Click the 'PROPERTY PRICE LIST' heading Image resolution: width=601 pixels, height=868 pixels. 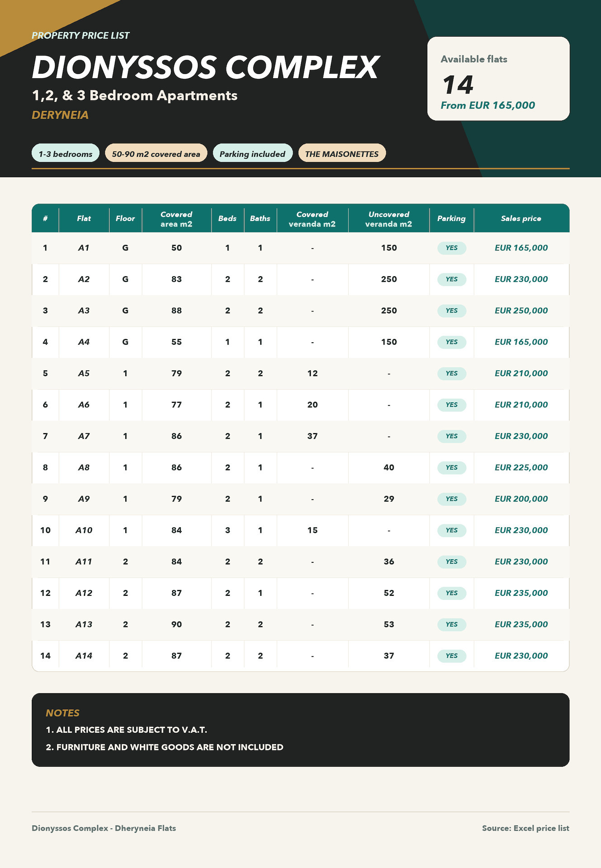80,35
